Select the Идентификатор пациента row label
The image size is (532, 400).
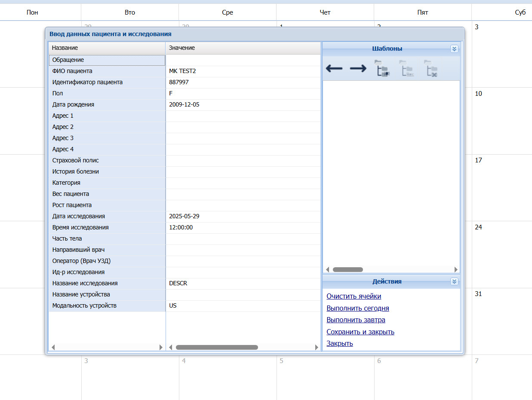click(x=107, y=82)
